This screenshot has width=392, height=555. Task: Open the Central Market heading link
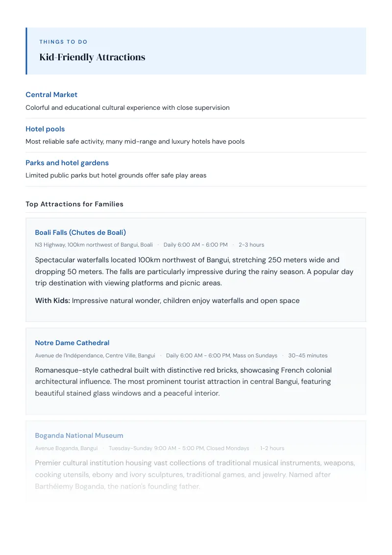click(x=51, y=95)
